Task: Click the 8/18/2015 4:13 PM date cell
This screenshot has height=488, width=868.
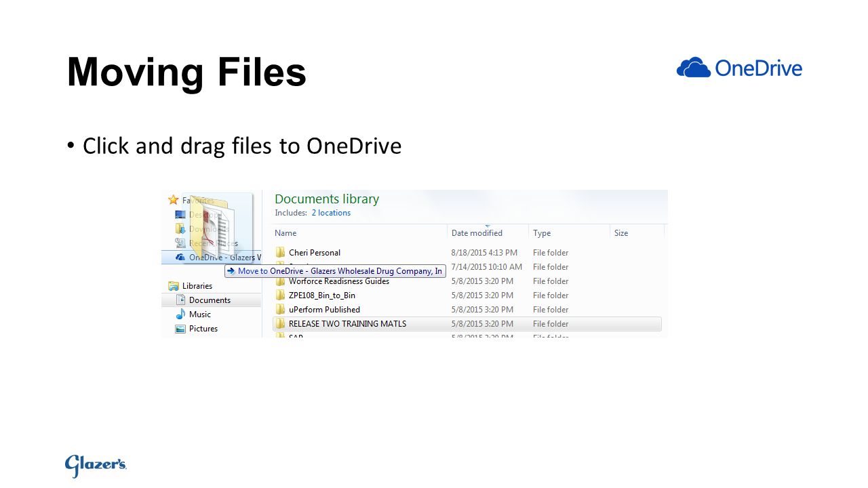Action: pos(484,253)
